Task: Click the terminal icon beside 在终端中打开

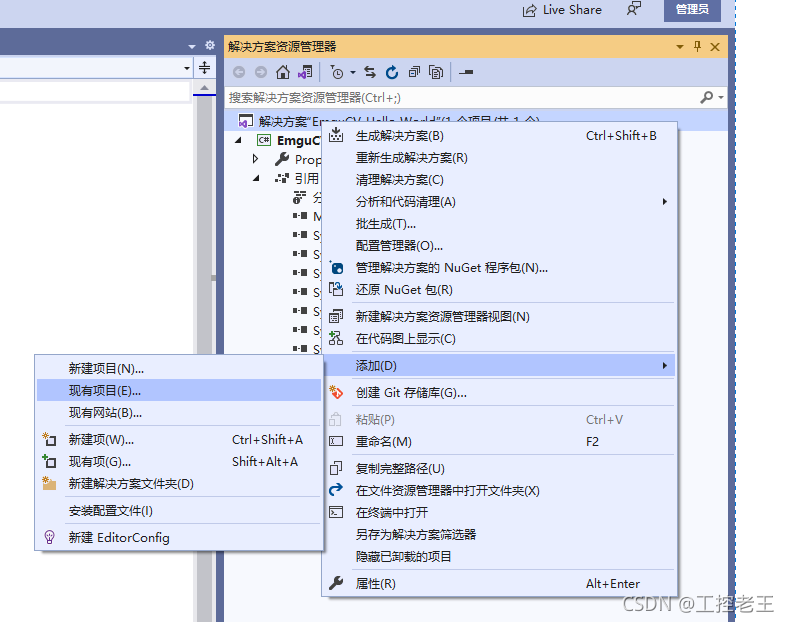Action: [336, 512]
